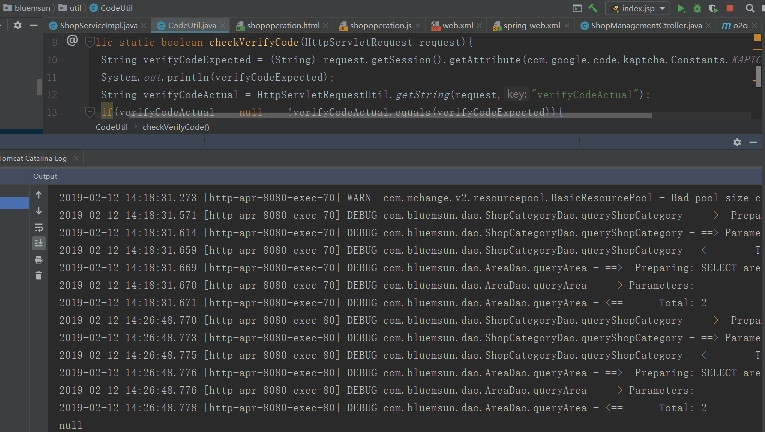765x432 pixels.
Task: Click the getString method call on line 12
Action: pos(423,95)
